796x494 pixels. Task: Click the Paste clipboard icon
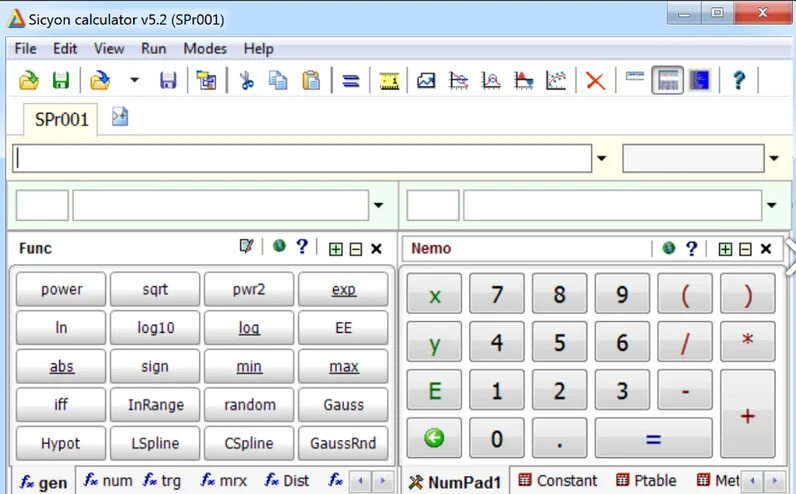311,80
